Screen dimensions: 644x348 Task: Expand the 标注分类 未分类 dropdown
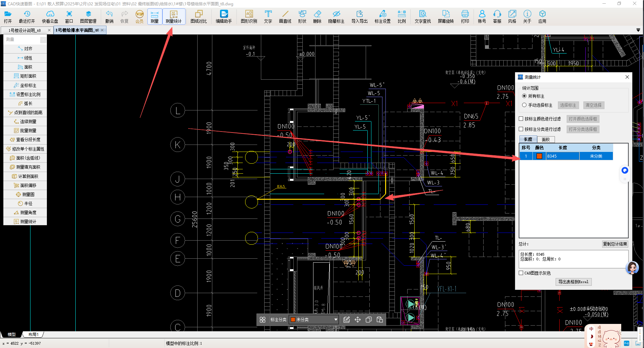point(336,320)
